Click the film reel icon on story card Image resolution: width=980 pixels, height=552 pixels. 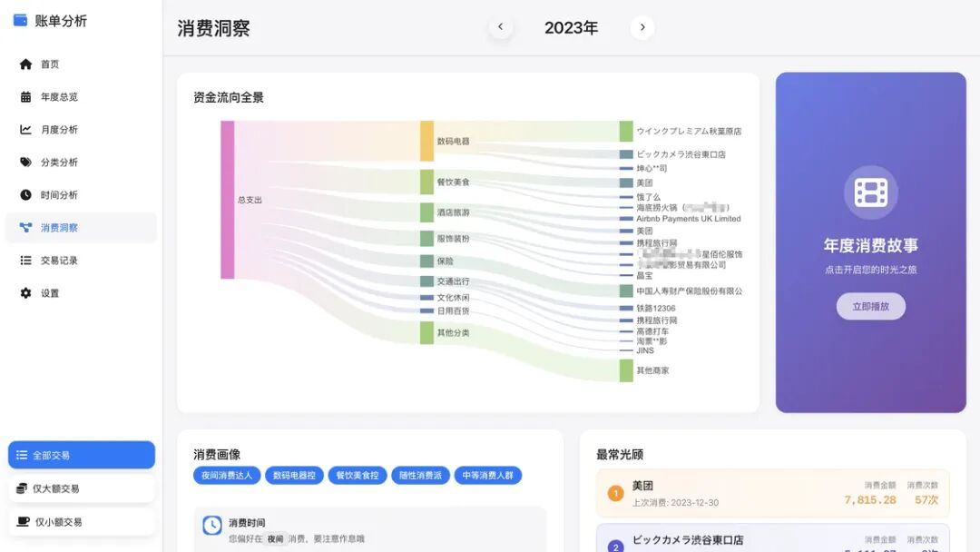coord(870,192)
